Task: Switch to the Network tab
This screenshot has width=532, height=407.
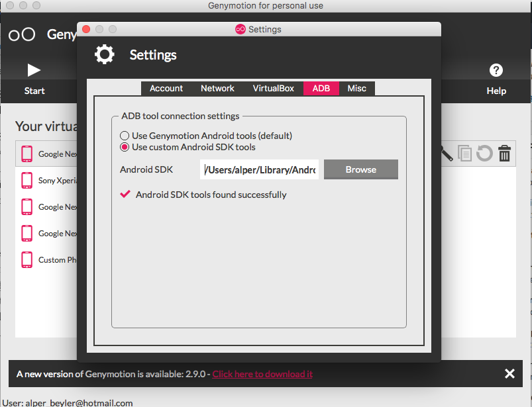Action: (217, 89)
